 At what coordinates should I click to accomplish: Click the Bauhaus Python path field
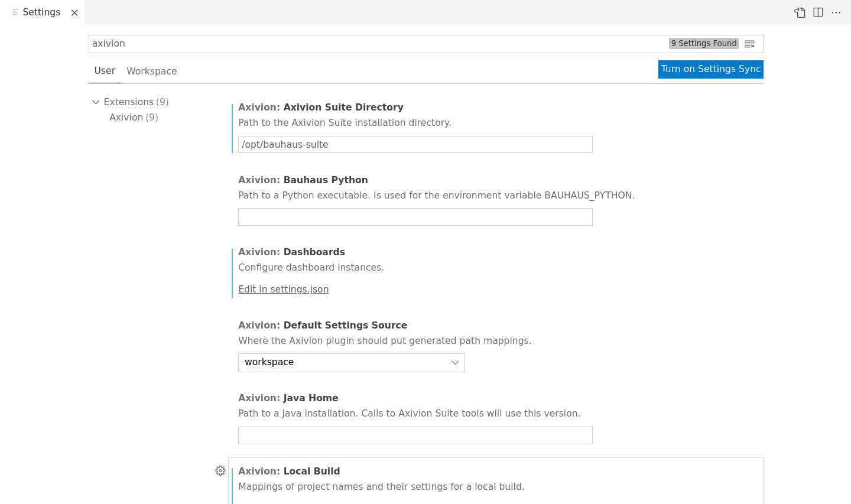(415, 217)
